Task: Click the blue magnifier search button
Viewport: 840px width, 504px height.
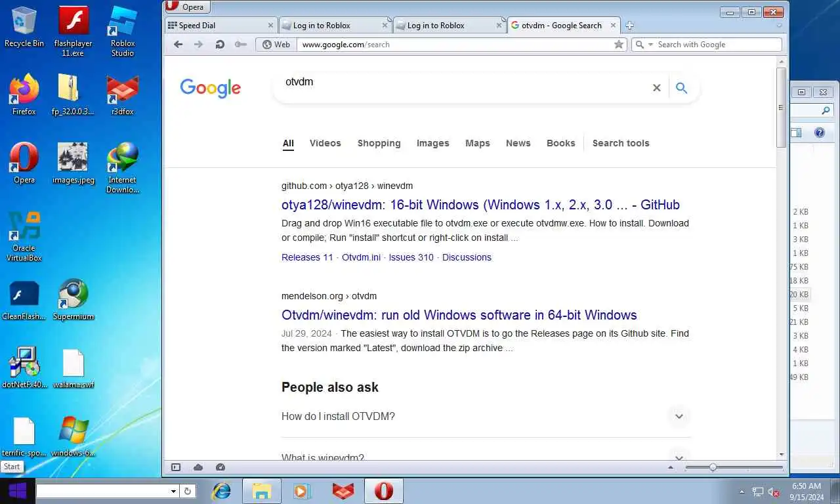Action: click(681, 88)
